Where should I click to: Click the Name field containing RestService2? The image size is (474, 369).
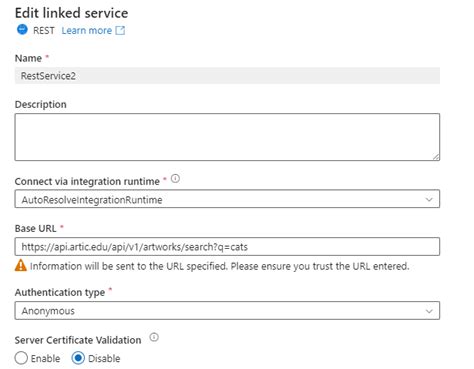coord(227,76)
